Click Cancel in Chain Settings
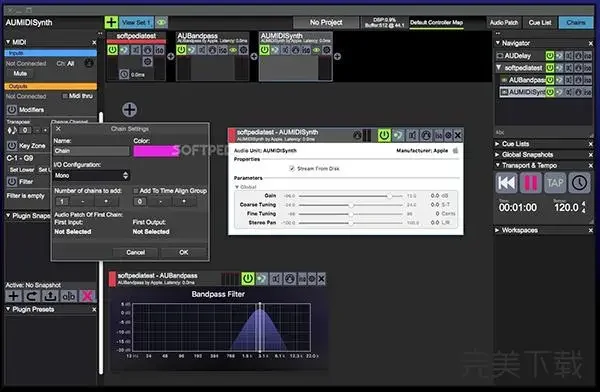Screen dimensions: 600x392 (135, 252)
